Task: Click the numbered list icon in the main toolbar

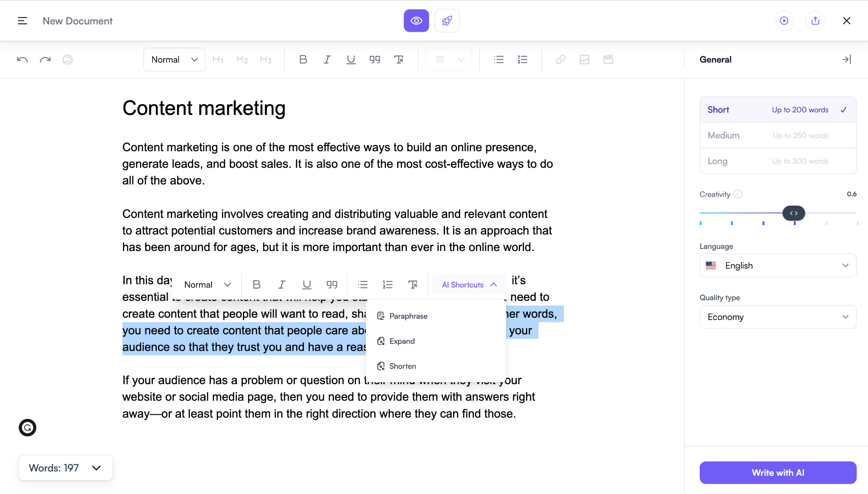Action: pyautogui.click(x=523, y=60)
